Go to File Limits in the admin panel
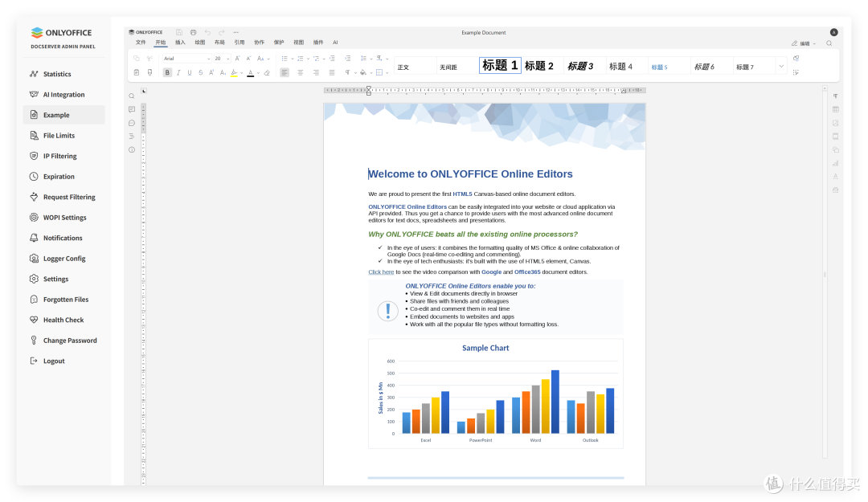This screenshot has width=868, height=502. (63, 136)
